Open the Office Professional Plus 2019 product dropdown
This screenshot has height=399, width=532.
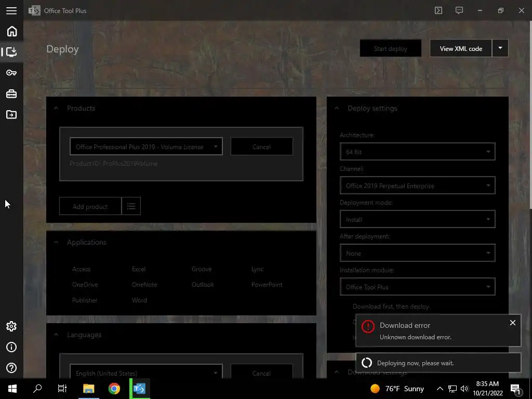click(146, 147)
